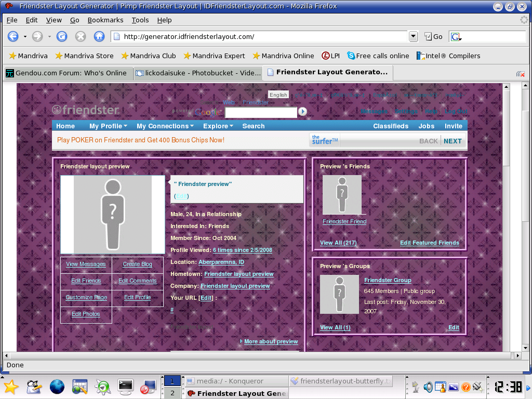Click the Aberparemna, ID location link
532x399 pixels.
pyautogui.click(x=221, y=262)
